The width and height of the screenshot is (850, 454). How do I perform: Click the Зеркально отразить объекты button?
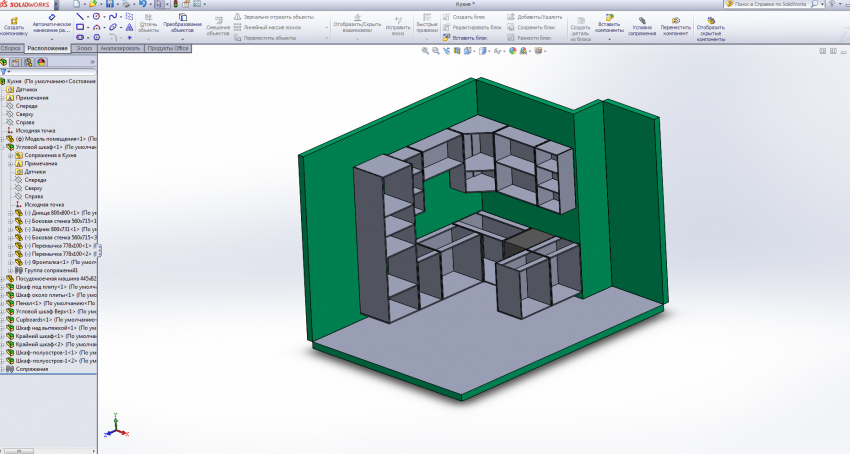click(274, 17)
